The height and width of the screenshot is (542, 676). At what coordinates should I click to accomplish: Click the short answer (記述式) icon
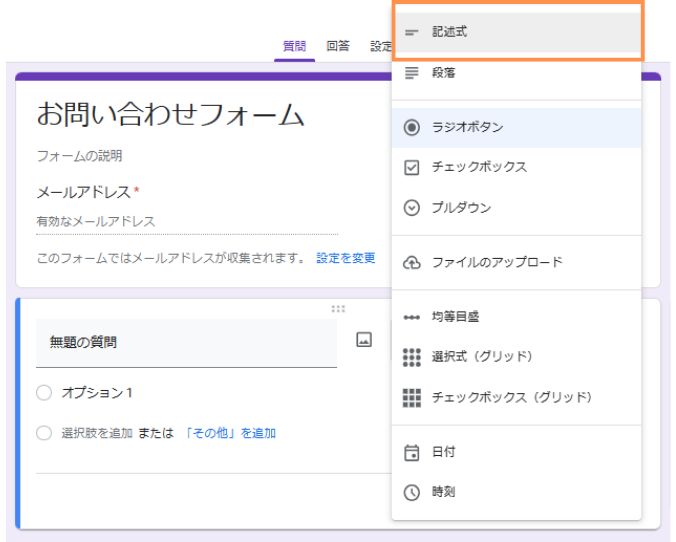pyautogui.click(x=411, y=33)
